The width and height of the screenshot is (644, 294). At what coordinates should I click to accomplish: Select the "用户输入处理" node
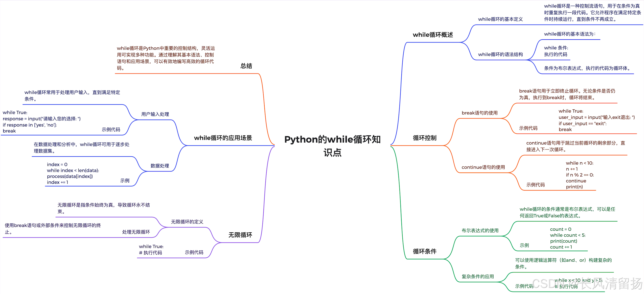[155, 114]
